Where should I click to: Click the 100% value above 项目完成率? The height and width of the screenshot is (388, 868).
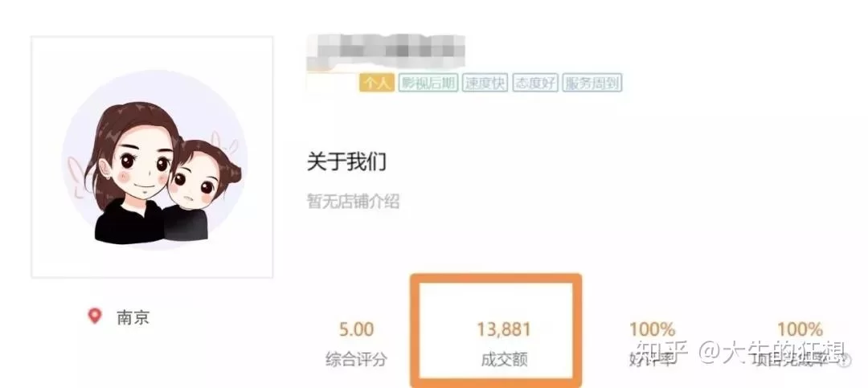(x=800, y=330)
